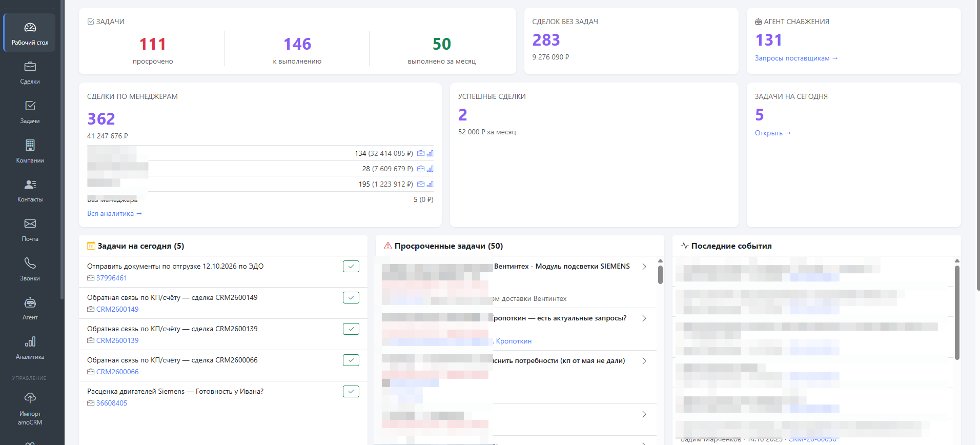Click 'Открыть →' under Задачи на сегодня
980x445 pixels.
[x=773, y=133]
